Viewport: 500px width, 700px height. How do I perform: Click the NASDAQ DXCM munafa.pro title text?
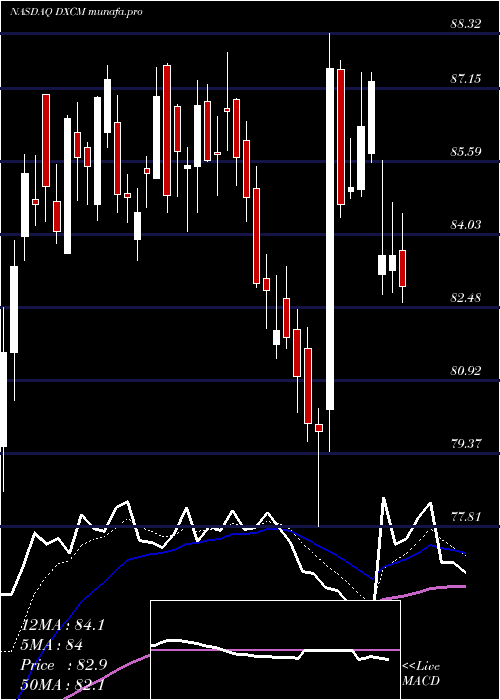point(76,12)
